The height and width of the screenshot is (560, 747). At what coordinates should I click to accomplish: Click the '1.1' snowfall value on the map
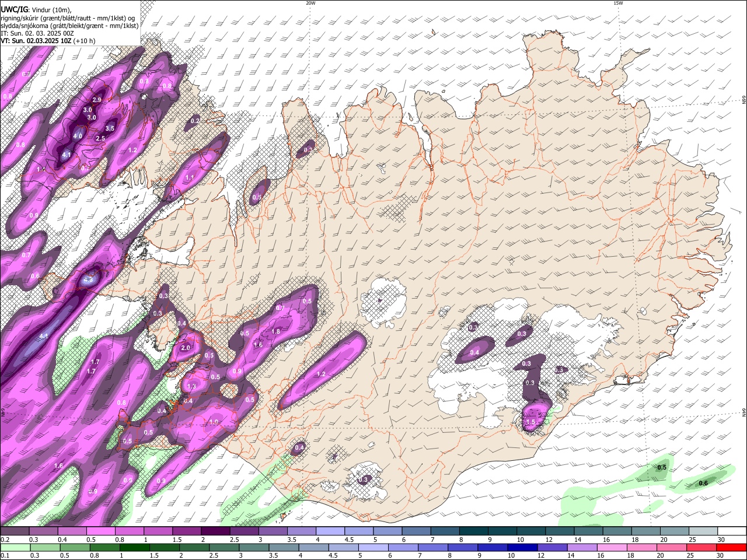click(190, 177)
